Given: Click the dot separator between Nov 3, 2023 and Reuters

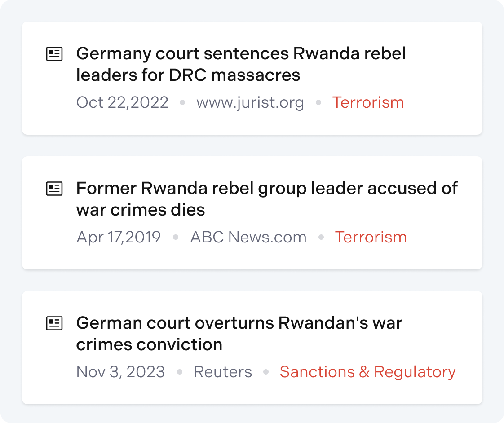Looking at the screenshot, I should 180,372.
